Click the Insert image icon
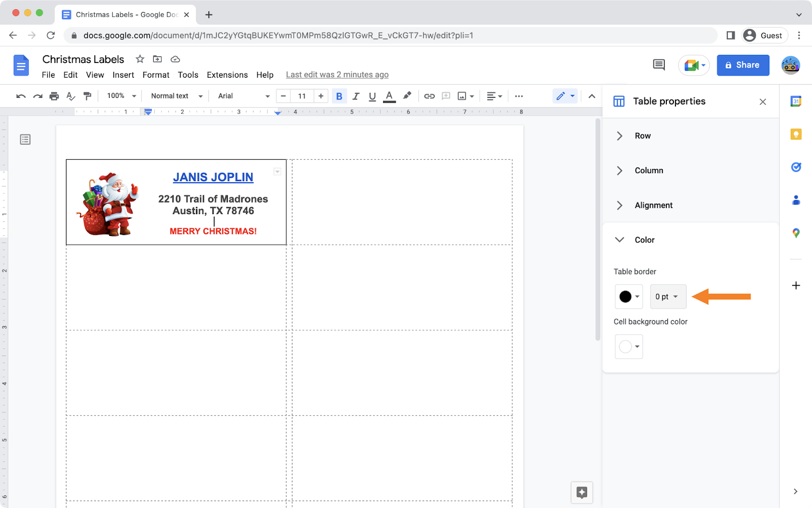The image size is (812, 508). (462, 96)
